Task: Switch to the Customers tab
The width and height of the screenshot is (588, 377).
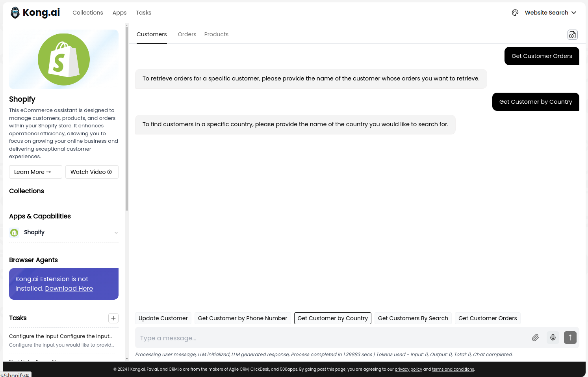Action: (152, 34)
